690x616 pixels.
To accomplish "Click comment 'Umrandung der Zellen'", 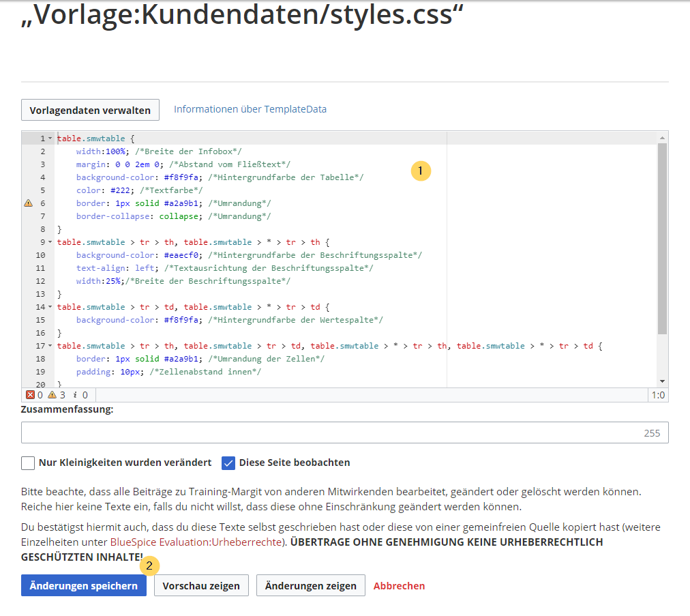I will pyautogui.click(x=266, y=359).
